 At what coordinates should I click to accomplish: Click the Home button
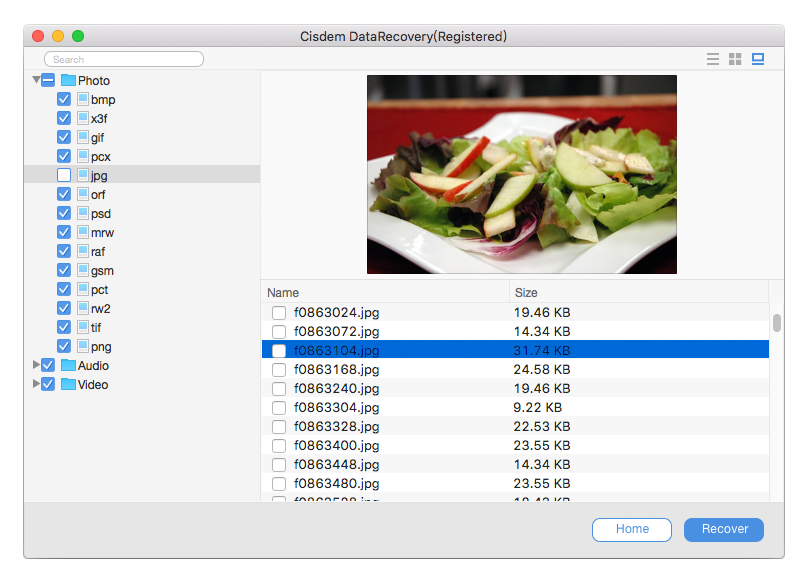click(632, 529)
